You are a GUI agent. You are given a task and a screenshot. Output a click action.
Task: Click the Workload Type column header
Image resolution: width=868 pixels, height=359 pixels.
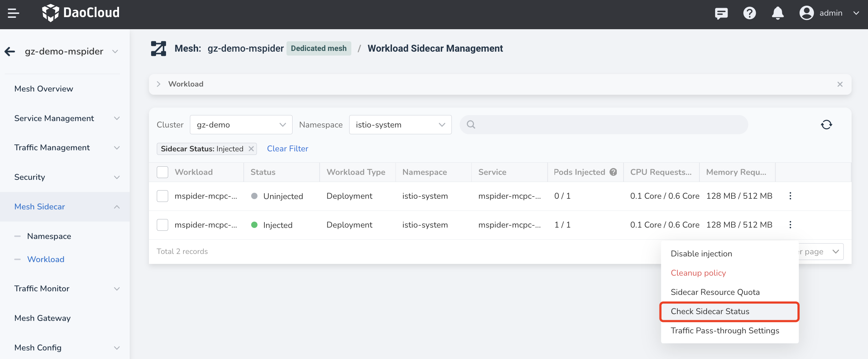pos(356,172)
